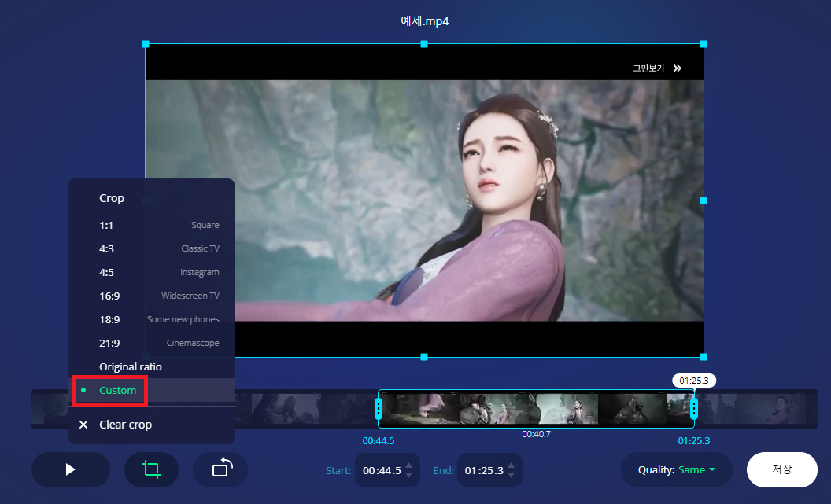Image resolution: width=831 pixels, height=504 pixels.
Task: Play the video preview
Action: pos(71,469)
